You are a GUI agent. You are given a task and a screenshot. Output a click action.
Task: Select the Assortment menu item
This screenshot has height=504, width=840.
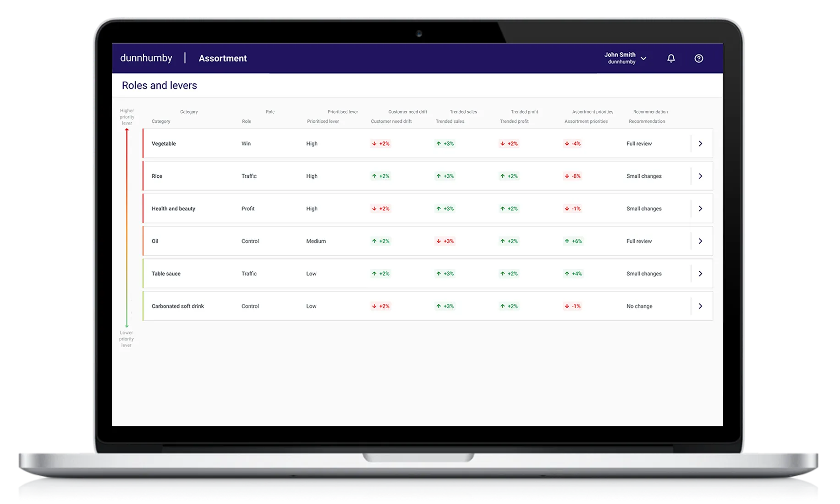(223, 58)
